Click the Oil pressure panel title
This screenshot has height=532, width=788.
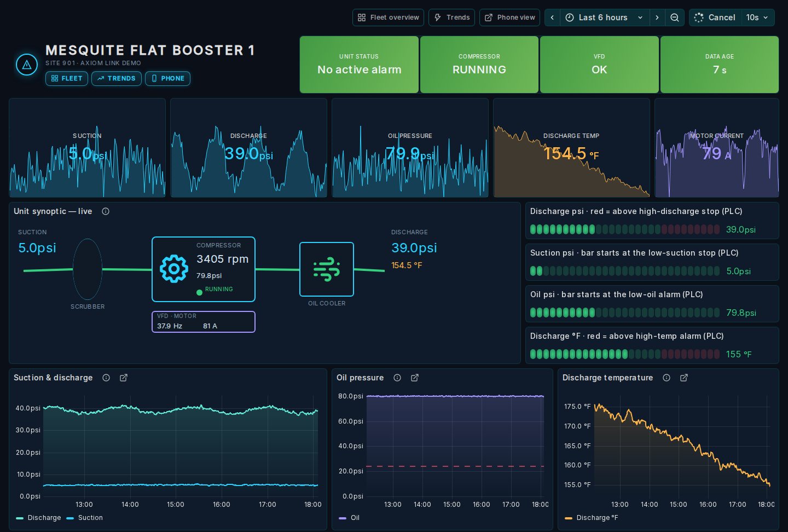360,378
